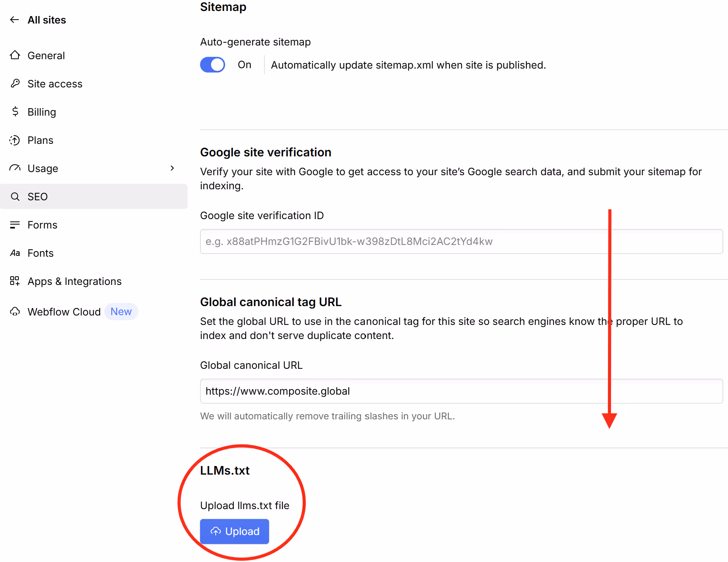Viewport: 728px width, 562px height.
Task: Open the SEO section from the sidebar
Action: click(38, 196)
